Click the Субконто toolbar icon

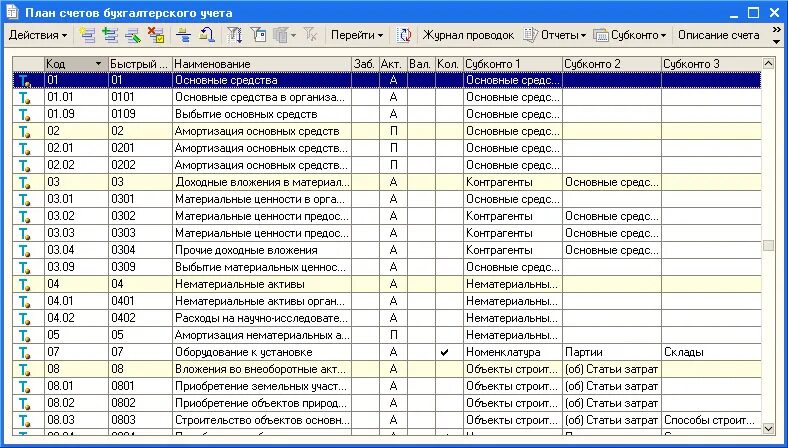pos(601,35)
